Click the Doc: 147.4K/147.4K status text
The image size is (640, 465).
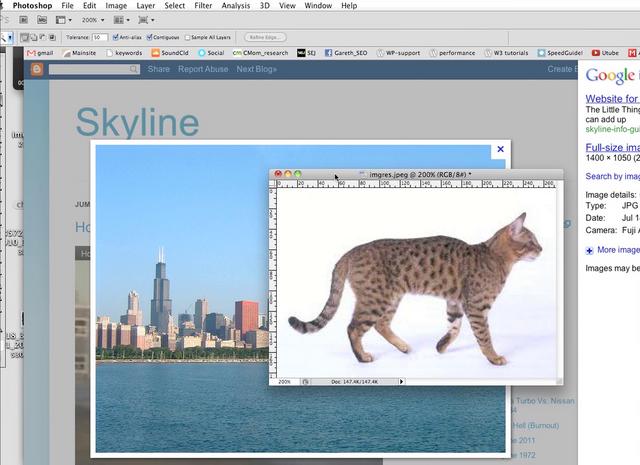(355, 382)
